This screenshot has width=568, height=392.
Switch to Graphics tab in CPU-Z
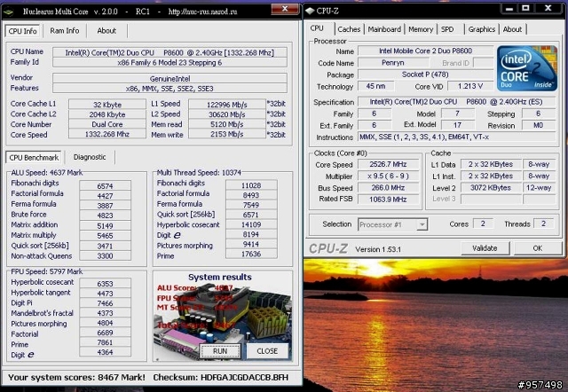481,29
